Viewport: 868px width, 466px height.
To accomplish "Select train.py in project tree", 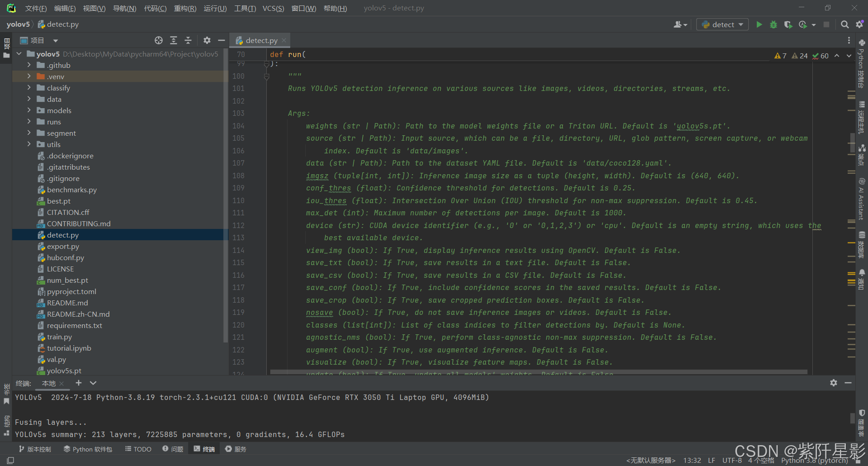I will 59,337.
